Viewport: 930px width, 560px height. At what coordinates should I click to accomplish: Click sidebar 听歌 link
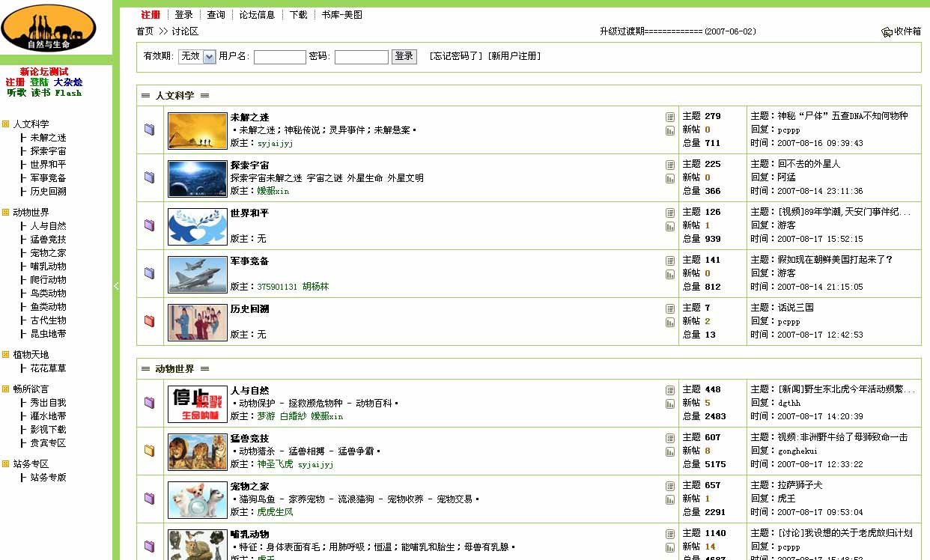coord(16,93)
